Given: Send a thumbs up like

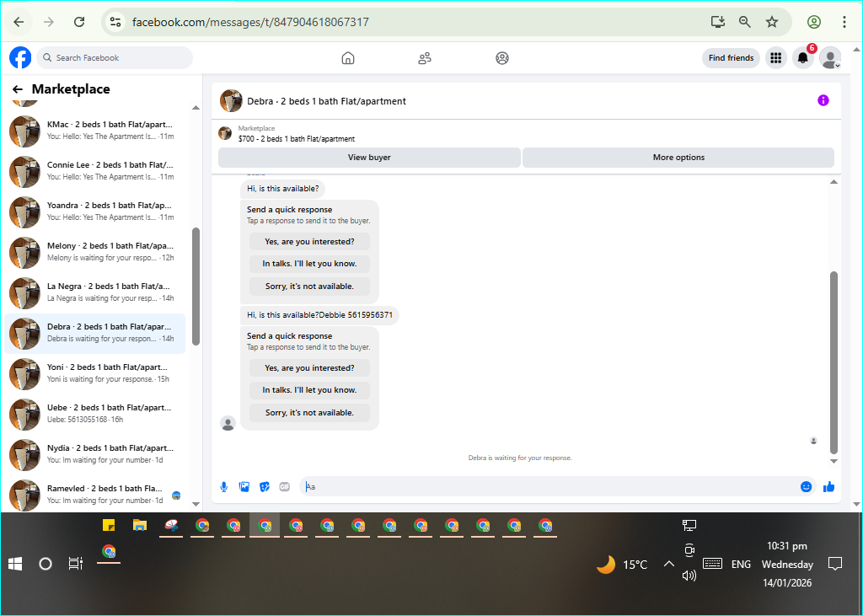Looking at the screenshot, I should (829, 486).
